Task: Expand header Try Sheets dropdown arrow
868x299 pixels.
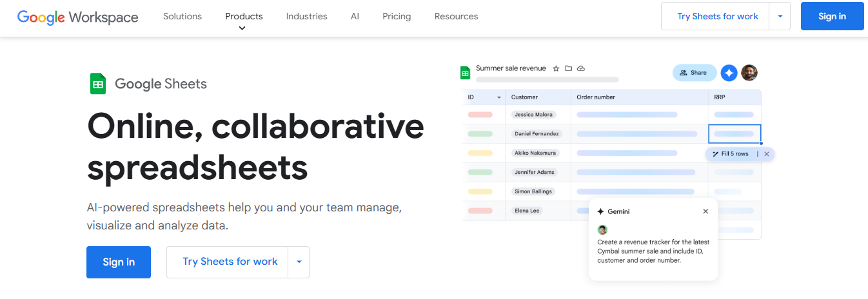Action: tap(780, 16)
